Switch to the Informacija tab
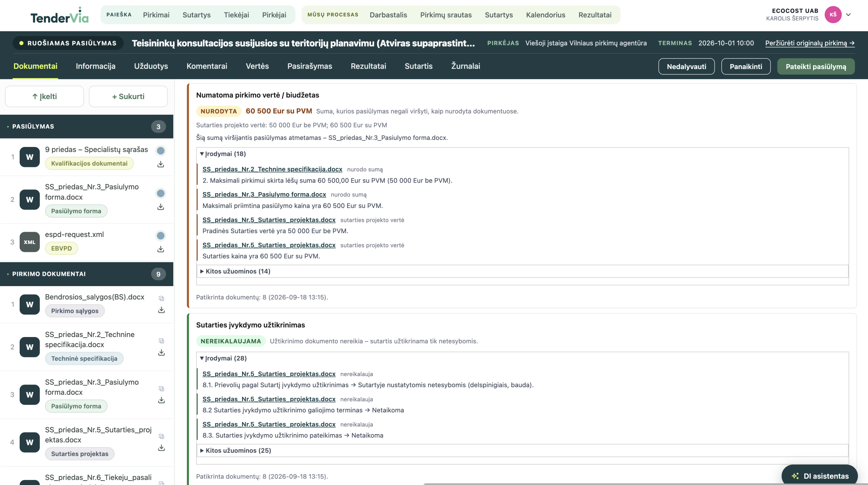Viewport: 868px width, 485px height. pos(96,66)
